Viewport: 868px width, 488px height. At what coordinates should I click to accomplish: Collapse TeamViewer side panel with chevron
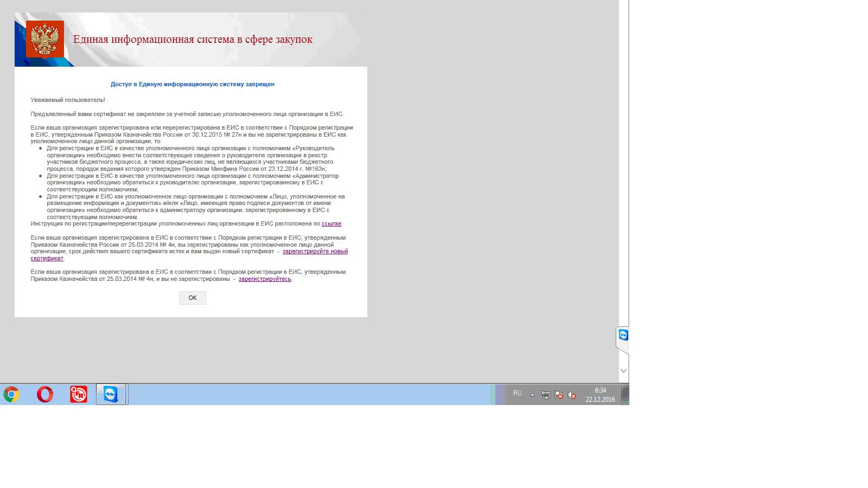click(623, 371)
